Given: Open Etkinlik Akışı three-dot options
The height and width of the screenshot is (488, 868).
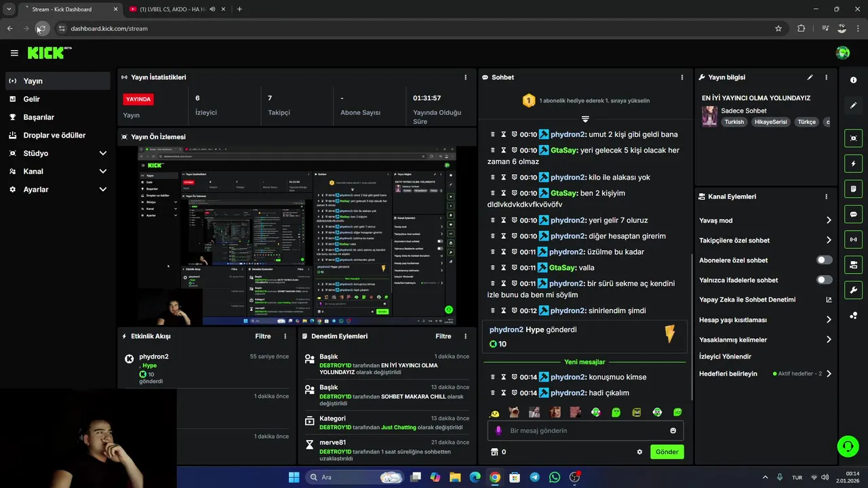Looking at the screenshot, I should 285,336.
